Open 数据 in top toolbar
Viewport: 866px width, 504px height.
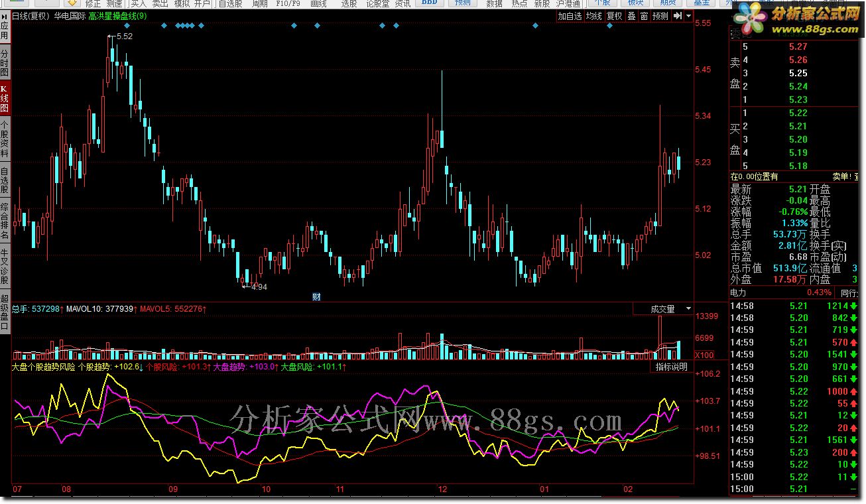tap(495, 3)
